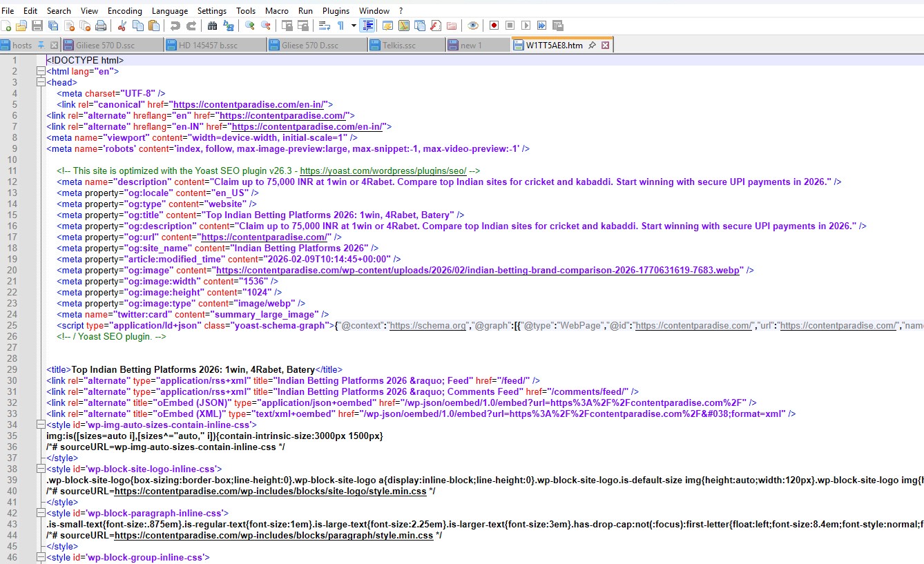Image resolution: width=924 pixels, height=564 pixels.
Task: Create a new file with the New icon
Action: tap(6, 26)
